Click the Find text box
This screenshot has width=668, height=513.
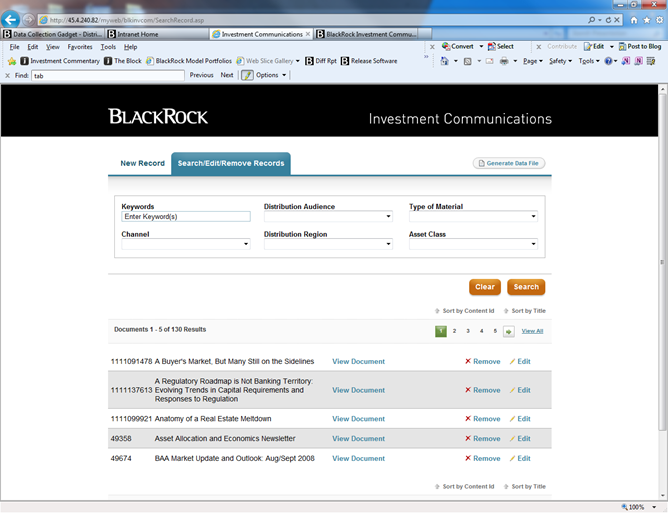[108, 76]
